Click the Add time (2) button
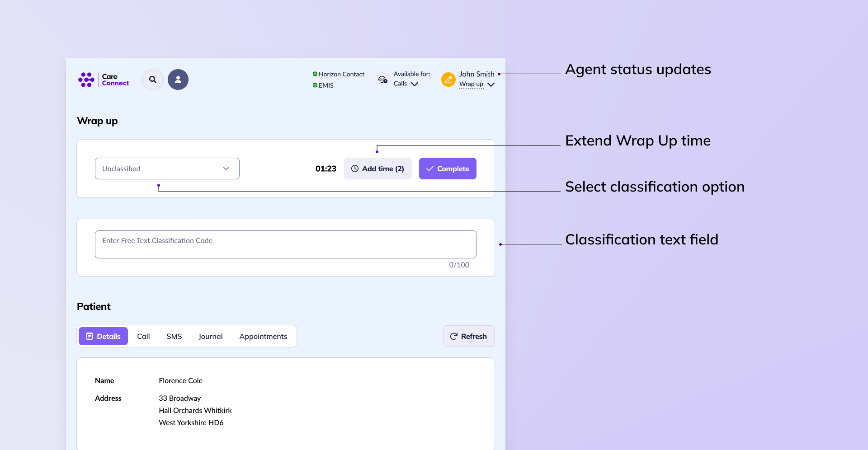Viewport: 868px width, 450px height. (x=378, y=169)
